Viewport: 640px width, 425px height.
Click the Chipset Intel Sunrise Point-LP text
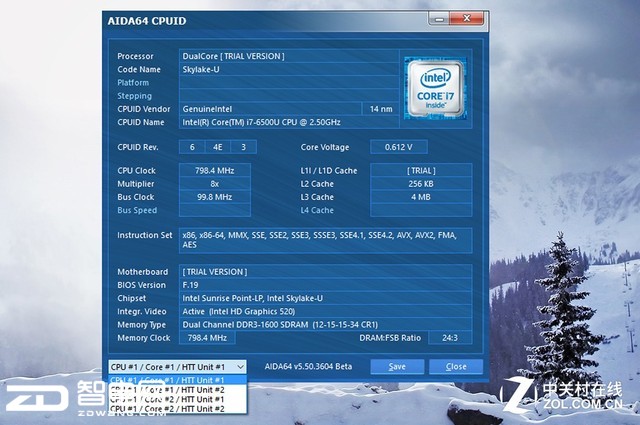[x=253, y=298]
